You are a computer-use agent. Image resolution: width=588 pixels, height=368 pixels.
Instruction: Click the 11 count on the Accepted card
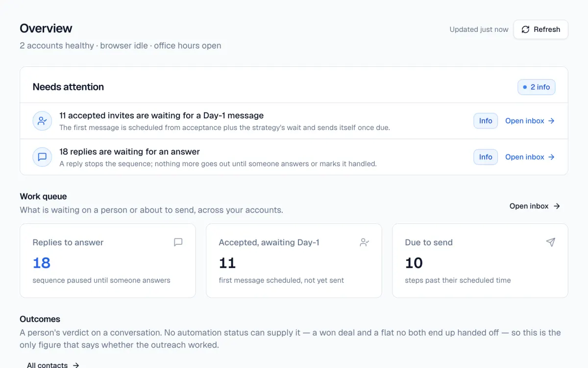[x=227, y=263]
